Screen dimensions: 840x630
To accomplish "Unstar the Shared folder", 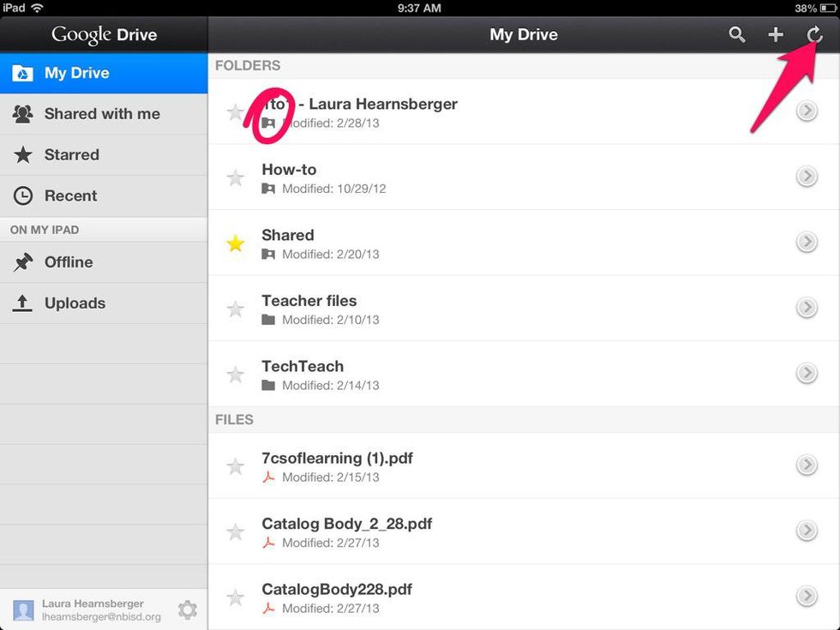I will tap(235, 243).
